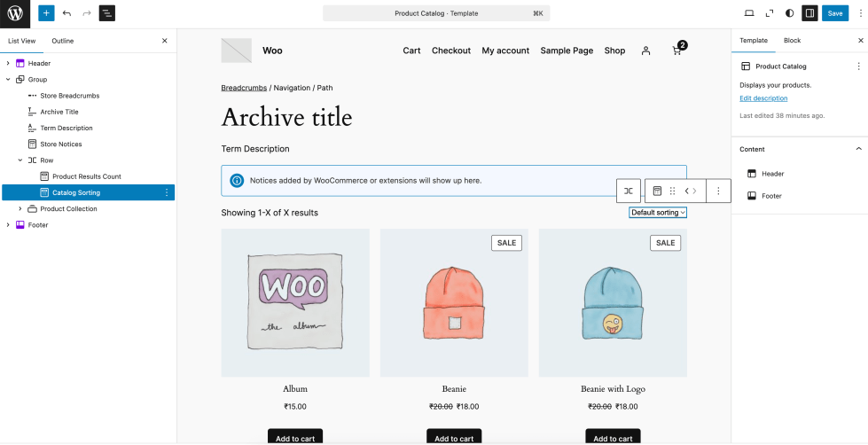
Task: Open the style book half-circle icon
Action: [x=790, y=13]
